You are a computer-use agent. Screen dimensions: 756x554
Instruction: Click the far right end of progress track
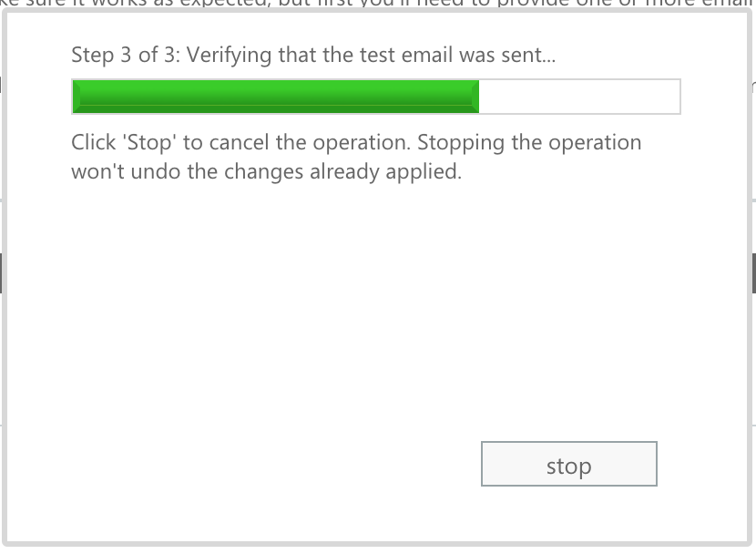(676, 97)
